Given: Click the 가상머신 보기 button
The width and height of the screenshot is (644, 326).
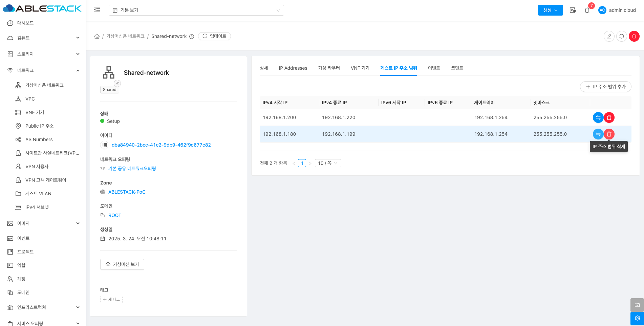Looking at the screenshot, I should (x=122, y=264).
